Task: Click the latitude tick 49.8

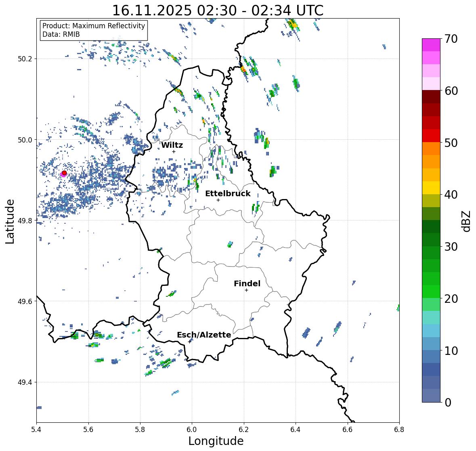Action: click(x=25, y=220)
